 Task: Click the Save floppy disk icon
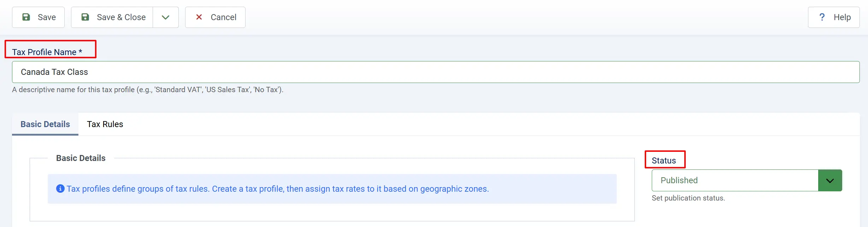tap(26, 17)
